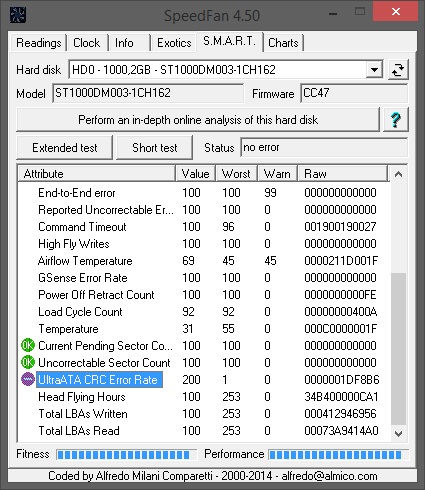Click the Attribute column header
Viewport: 425px width, 490px height.
[97, 174]
